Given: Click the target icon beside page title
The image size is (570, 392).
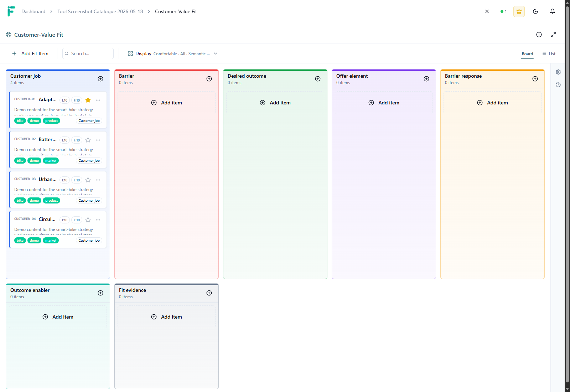Looking at the screenshot, I should [x=9, y=35].
